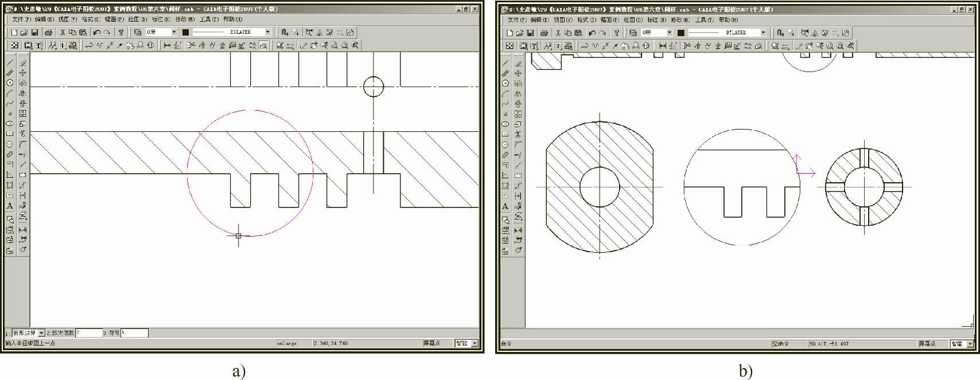Image resolution: width=980 pixels, height=380 pixels.
Task: Click Copy icon in left window
Action: tap(72, 32)
